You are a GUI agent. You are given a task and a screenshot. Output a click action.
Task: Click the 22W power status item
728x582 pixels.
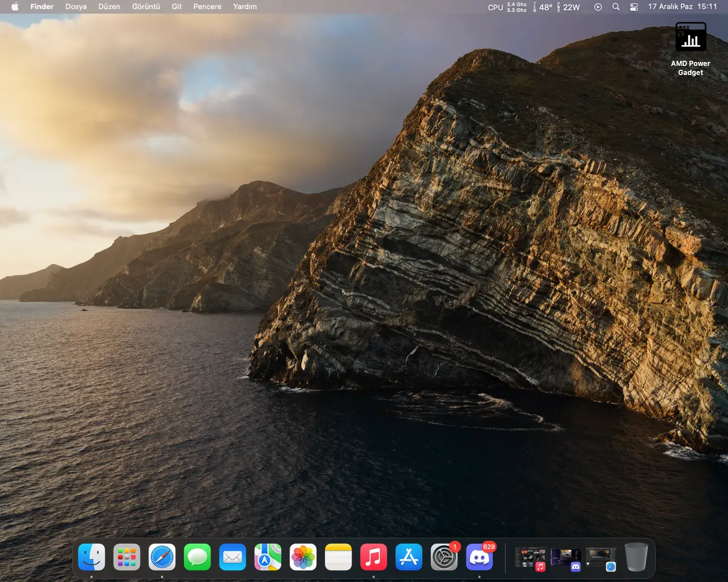pyautogui.click(x=569, y=7)
